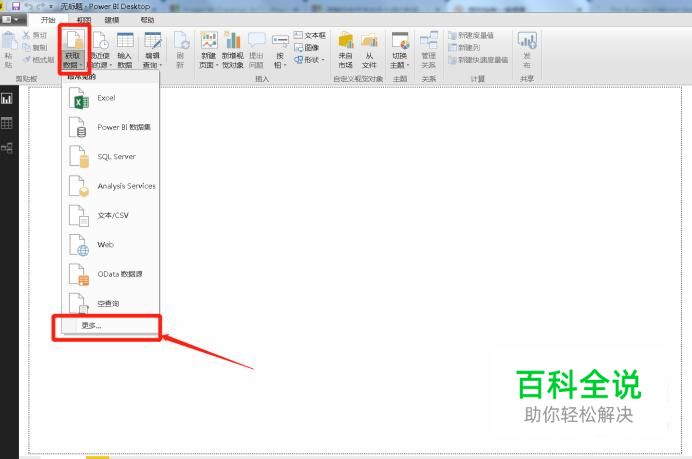Switch to the 帮助 ribbon tab
This screenshot has height=459, width=692.
(x=147, y=20)
